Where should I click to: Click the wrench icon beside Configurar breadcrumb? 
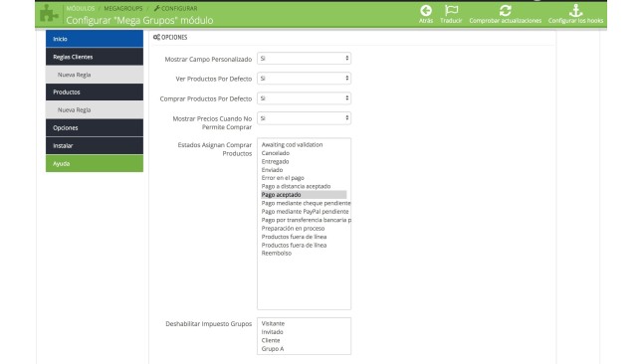coord(156,8)
